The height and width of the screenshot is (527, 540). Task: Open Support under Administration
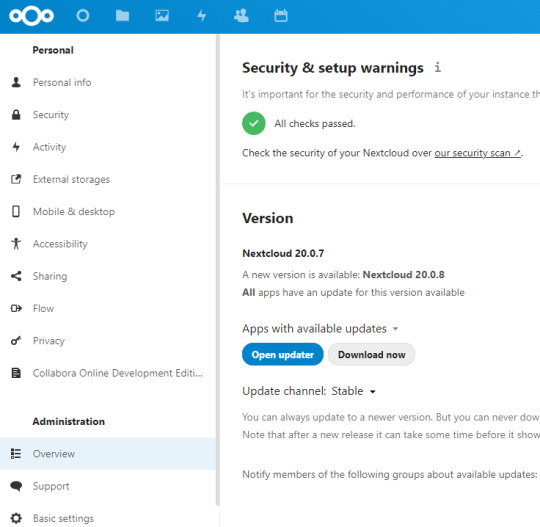(x=108, y=486)
